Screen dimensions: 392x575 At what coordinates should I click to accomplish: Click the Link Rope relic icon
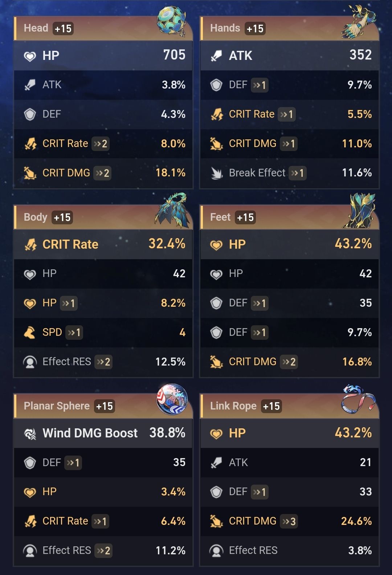click(358, 399)
